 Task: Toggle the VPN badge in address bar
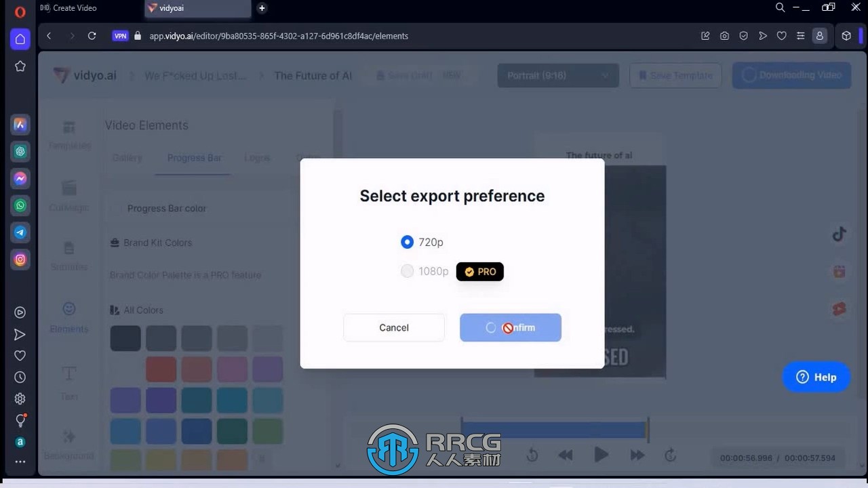(x=120, y=36)
